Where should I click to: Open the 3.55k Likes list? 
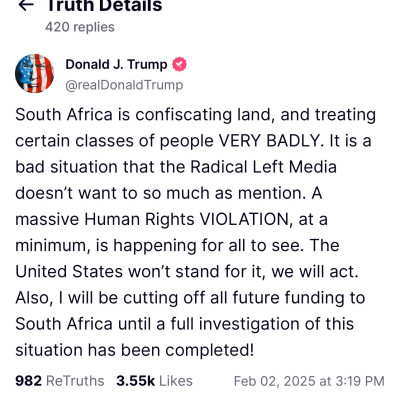pos(154,381)
